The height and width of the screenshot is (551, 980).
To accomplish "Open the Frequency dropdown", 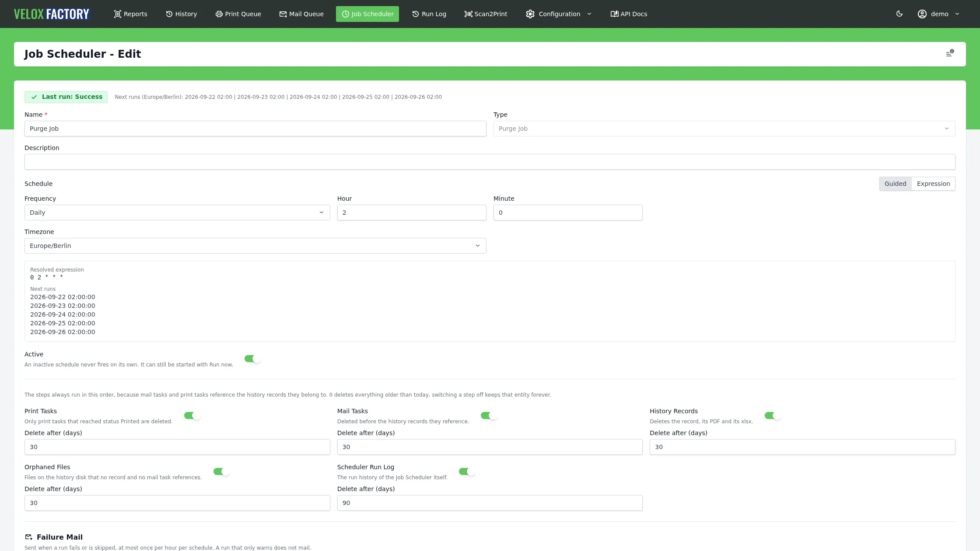I will pyautogui.click(x=177, y=213).
